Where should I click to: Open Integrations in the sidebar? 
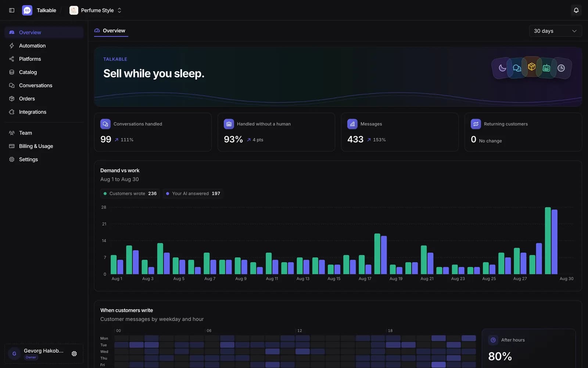pyautogui.click(x=44, y=112)
